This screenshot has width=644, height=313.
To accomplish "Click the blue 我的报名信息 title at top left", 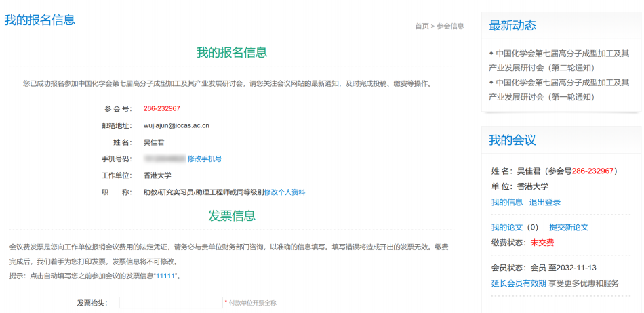I will [x=40, y=20].
